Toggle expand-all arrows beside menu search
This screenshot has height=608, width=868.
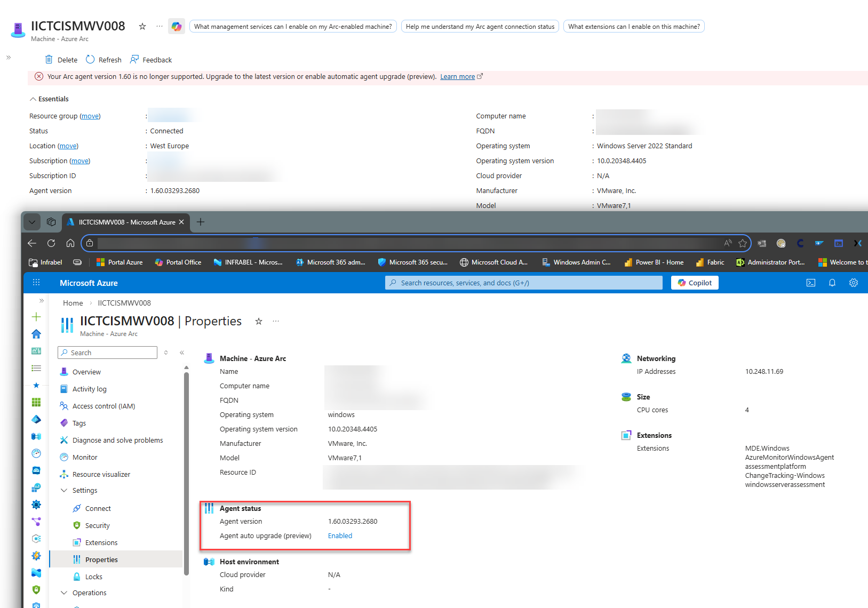(x=166, y=353)
